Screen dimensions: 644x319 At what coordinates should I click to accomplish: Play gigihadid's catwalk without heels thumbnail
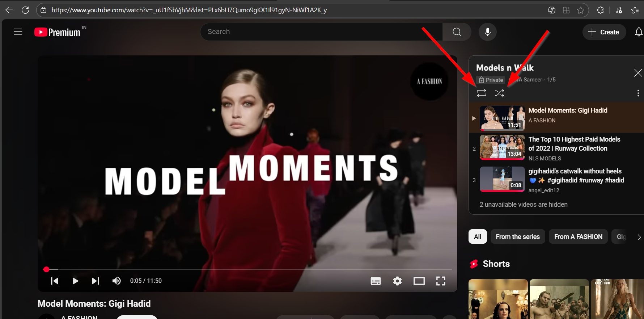502,179
